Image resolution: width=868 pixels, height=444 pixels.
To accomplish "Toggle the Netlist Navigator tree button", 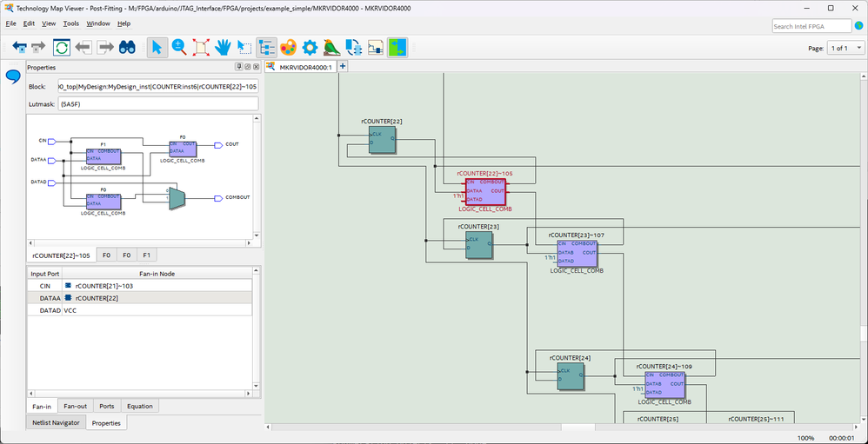I will [266, 47].
